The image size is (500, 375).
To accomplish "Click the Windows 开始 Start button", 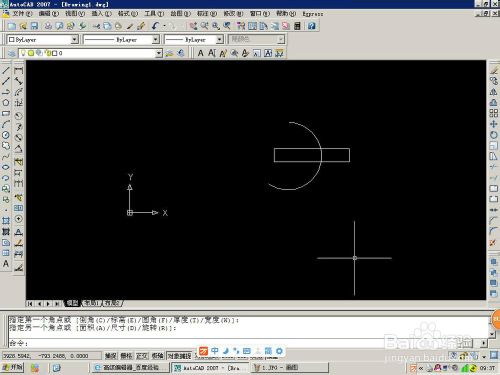I will coord(12,367).
